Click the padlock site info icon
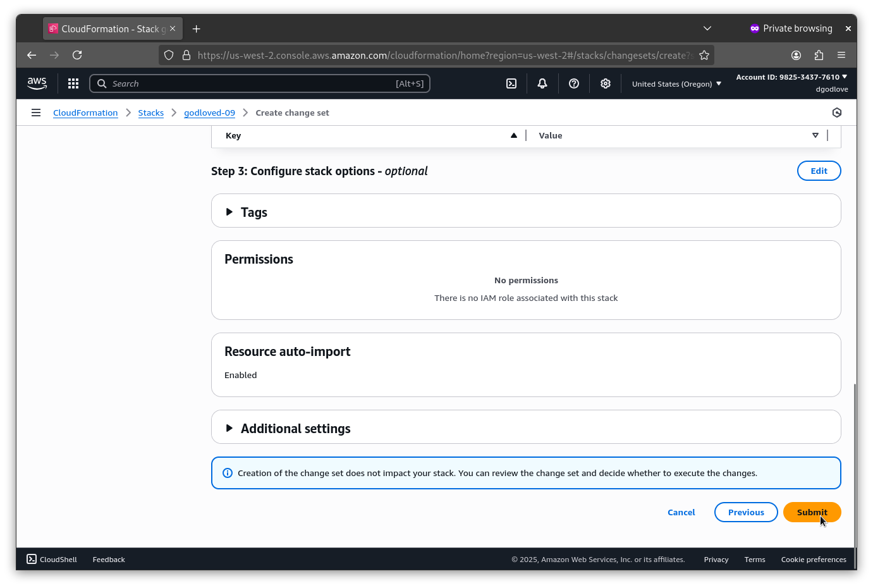873x588 pixels. point(186,55)
